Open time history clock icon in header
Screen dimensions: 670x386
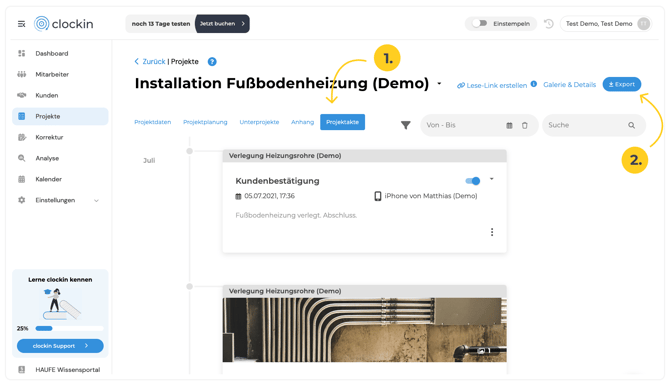pyautogui.click(x=549, y=24)
